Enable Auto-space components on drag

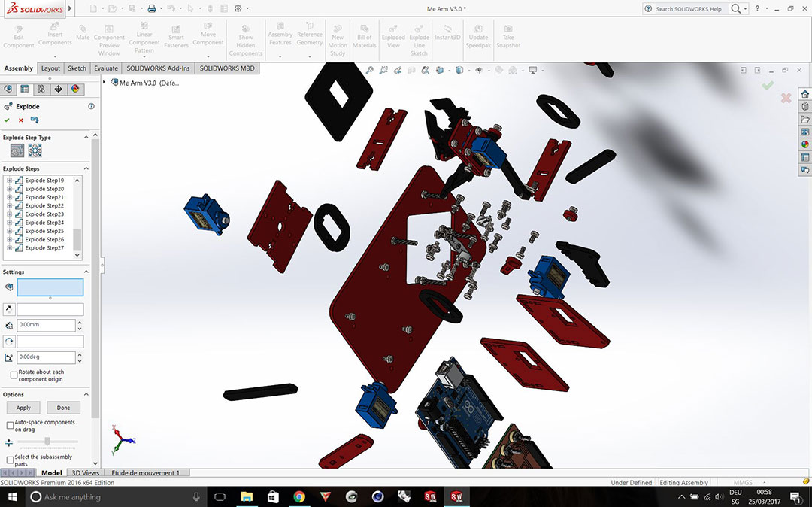pos(10,425)
